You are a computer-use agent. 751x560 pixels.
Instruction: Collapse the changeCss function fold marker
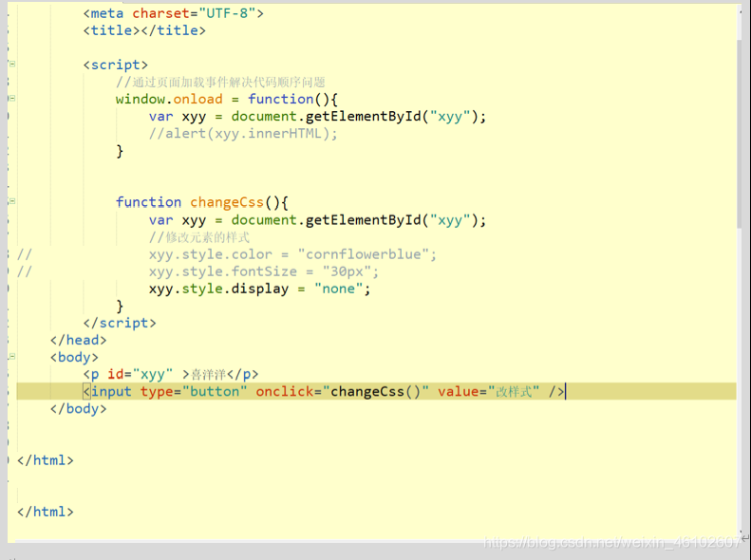pyautogui.click(x=12, y=201)
